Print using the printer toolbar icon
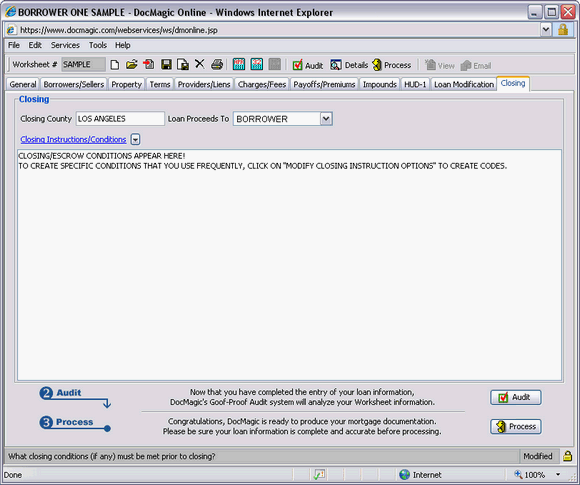 point(217,65)
